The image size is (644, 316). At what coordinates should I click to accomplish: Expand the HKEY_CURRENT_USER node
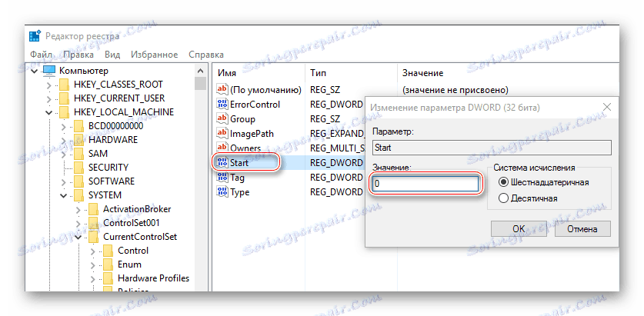[x=49, y=99]
